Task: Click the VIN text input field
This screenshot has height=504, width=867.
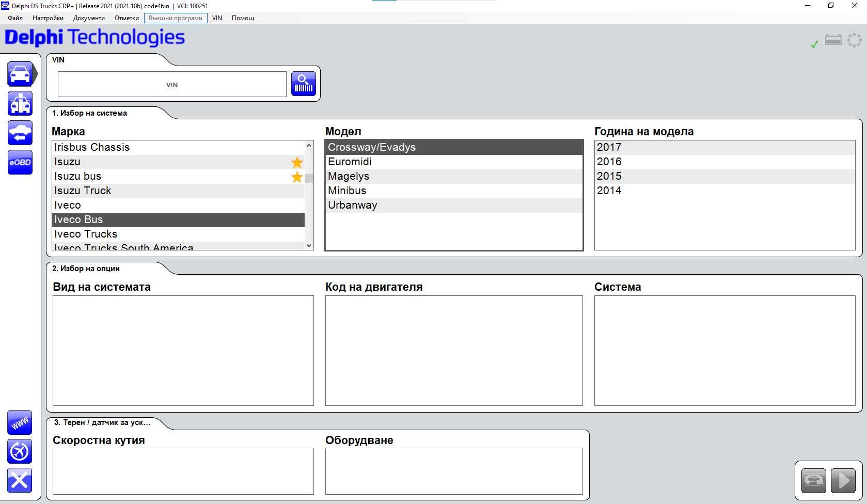Action: click(172, 85)
